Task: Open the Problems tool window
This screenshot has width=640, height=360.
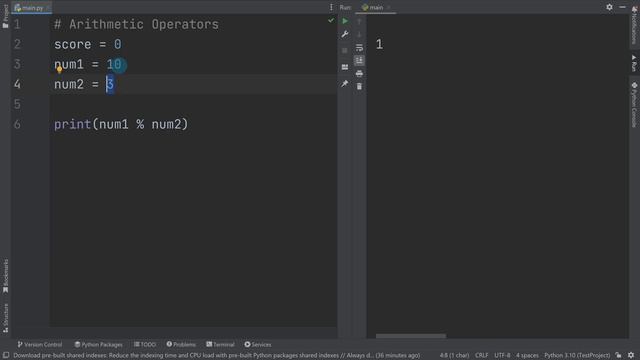Action: (x=181, y=345)
